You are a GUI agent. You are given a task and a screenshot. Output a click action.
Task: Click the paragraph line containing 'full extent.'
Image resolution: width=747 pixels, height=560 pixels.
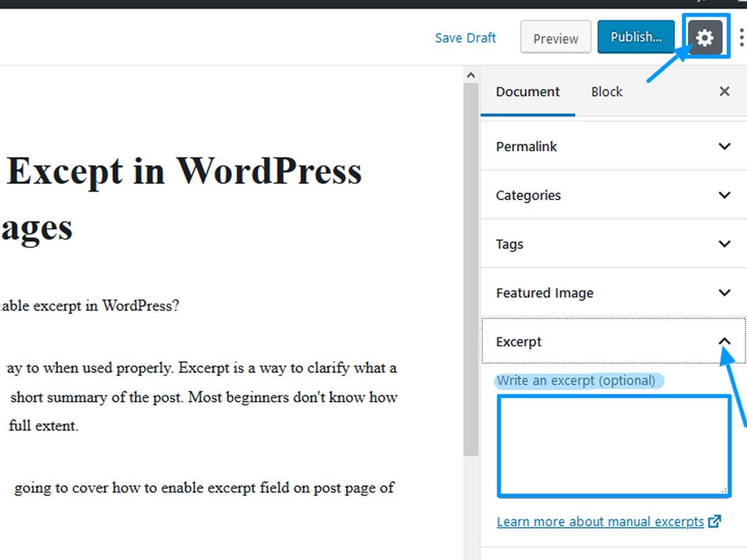pyautogui.click(x=44, y=426)
